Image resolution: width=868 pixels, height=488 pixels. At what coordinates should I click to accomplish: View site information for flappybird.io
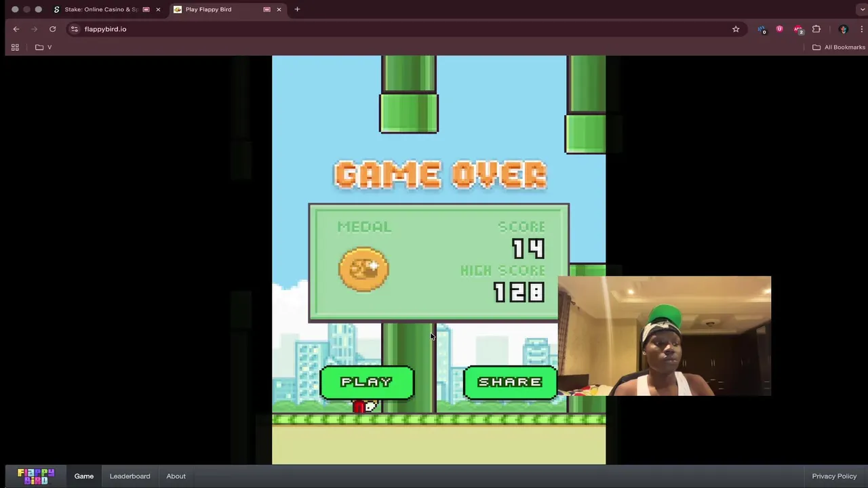(75, 29)
